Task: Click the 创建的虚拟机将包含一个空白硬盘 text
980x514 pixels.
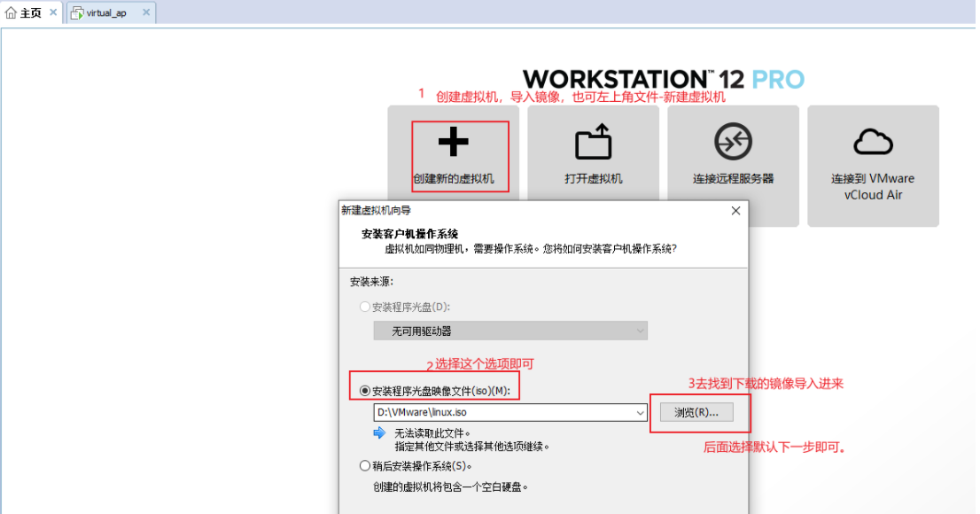Action: (x=451, y=487)
